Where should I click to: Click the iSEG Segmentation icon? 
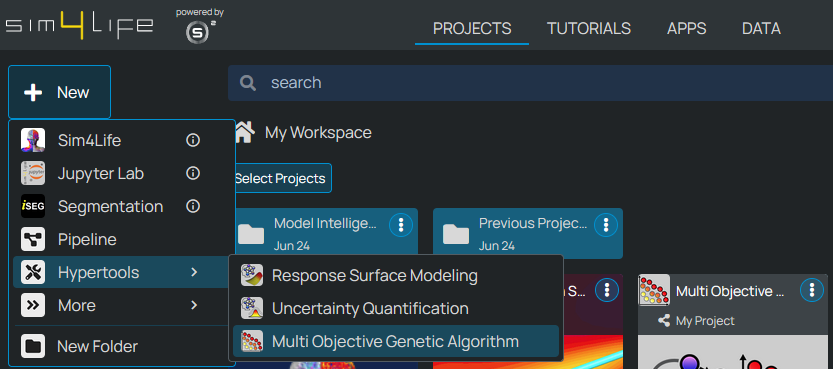click(33, 207)
